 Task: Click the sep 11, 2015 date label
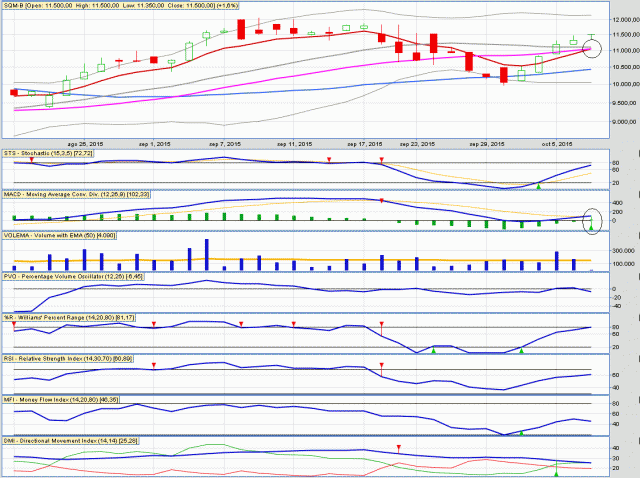pyautogui.click(x=294, y=144)
